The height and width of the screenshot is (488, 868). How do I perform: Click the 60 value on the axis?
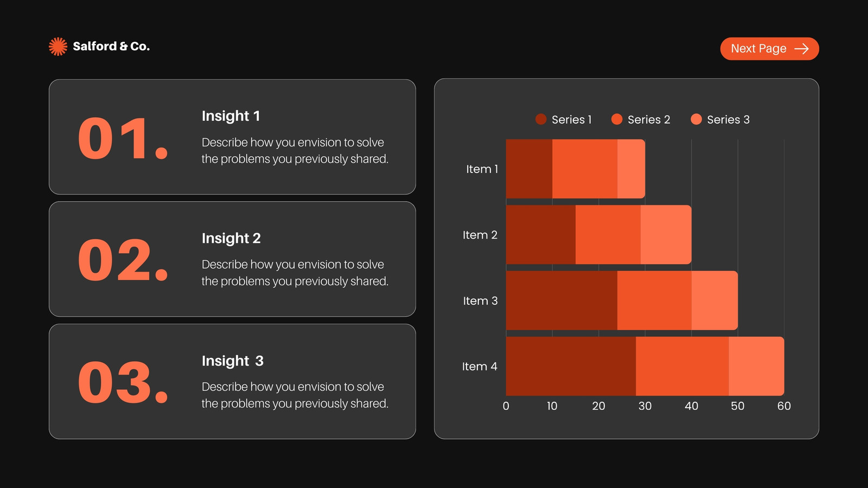click(x=784, y=406)
